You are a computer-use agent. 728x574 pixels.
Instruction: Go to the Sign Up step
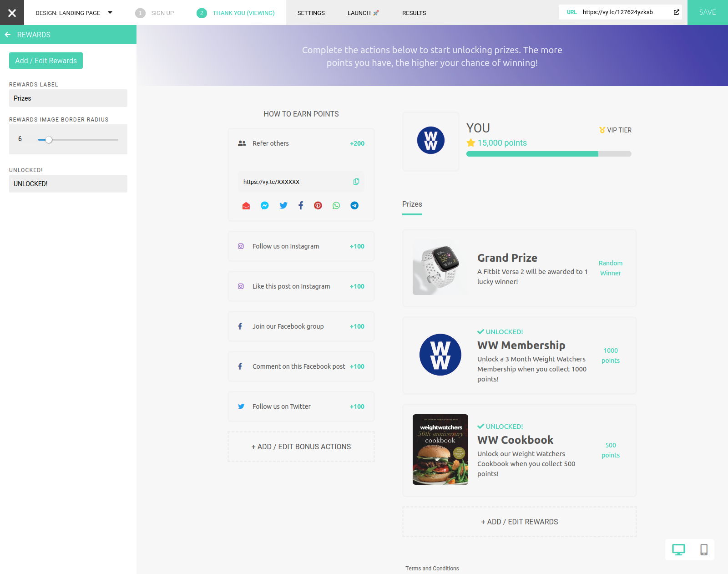[155, 13]
